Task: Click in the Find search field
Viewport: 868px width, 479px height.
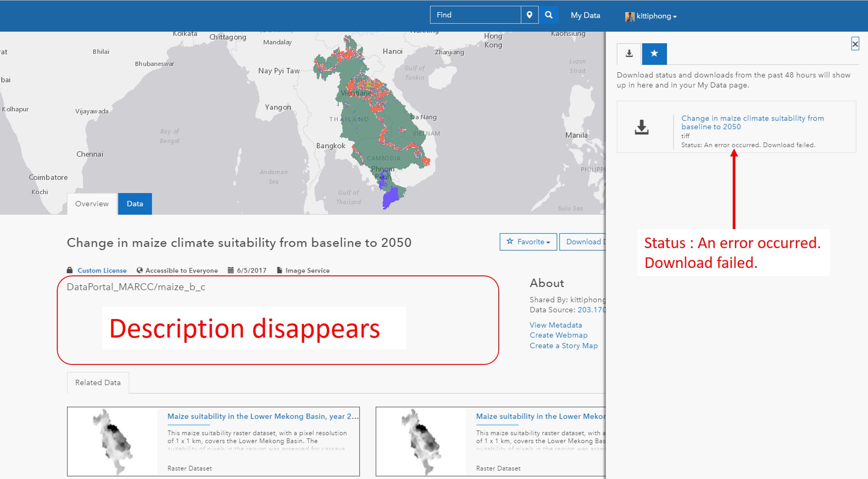Action: pyautogui.click(x=475, y=15)
